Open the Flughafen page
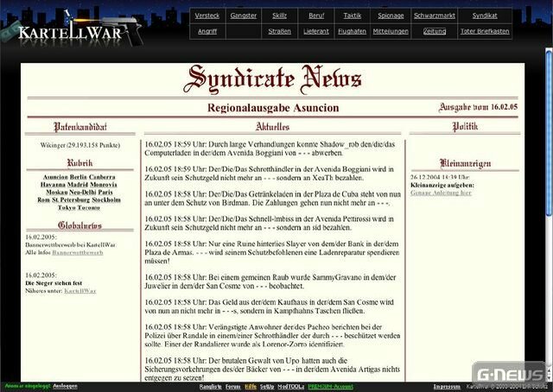 coord(352,31)
